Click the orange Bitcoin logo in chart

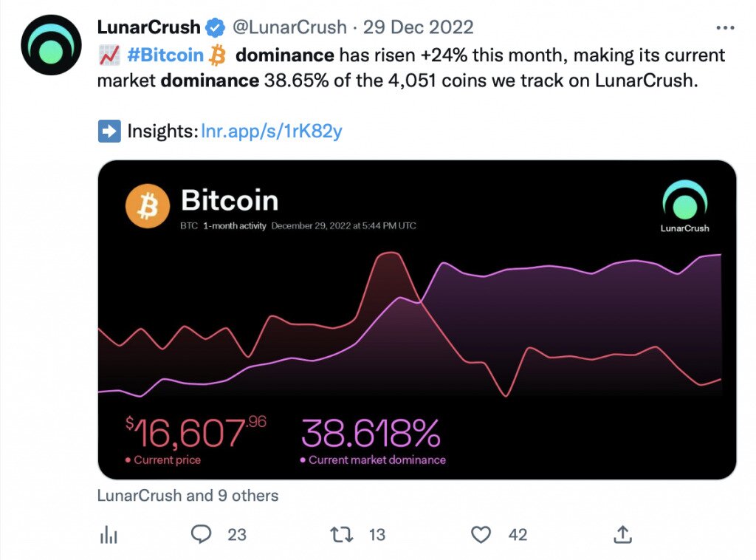click(x=148, y=205)
